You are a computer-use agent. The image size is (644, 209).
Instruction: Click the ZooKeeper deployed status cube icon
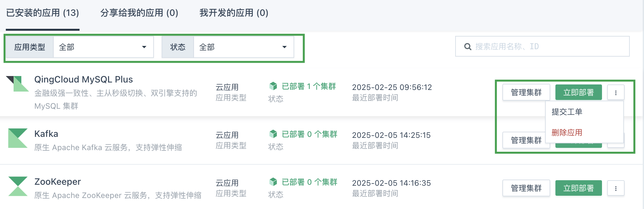pyautogui.click(x=273, y=182)
